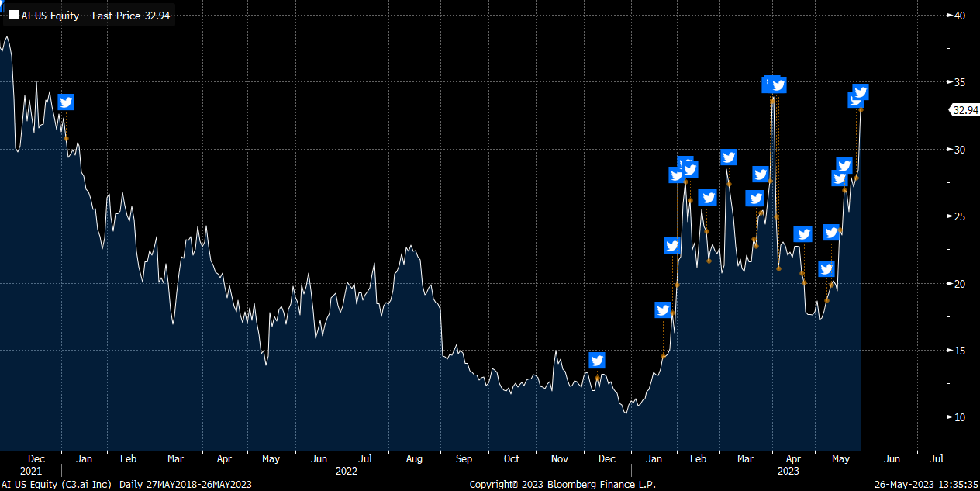Image resolution: width=980 pixels, height=491 pixels.
Task: Open Twitter marker in April 2023 near price 23.5
Action: (803, 234)
